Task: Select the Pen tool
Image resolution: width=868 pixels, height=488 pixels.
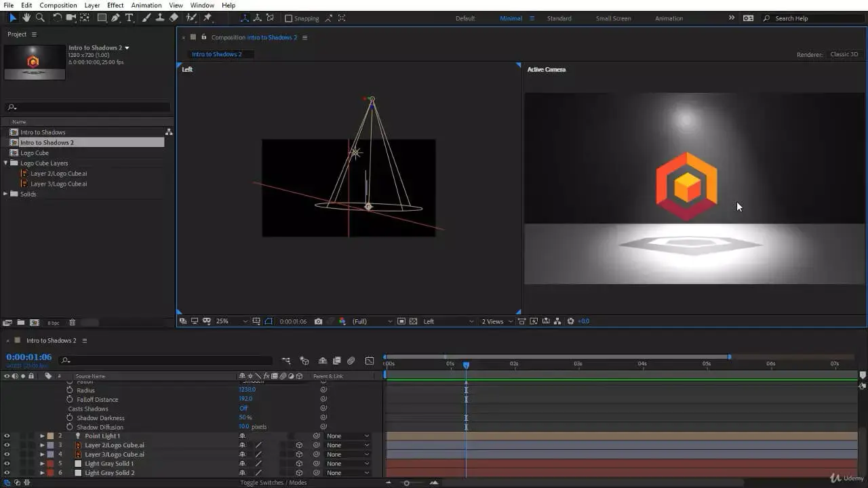Action: tap(115, 18)
